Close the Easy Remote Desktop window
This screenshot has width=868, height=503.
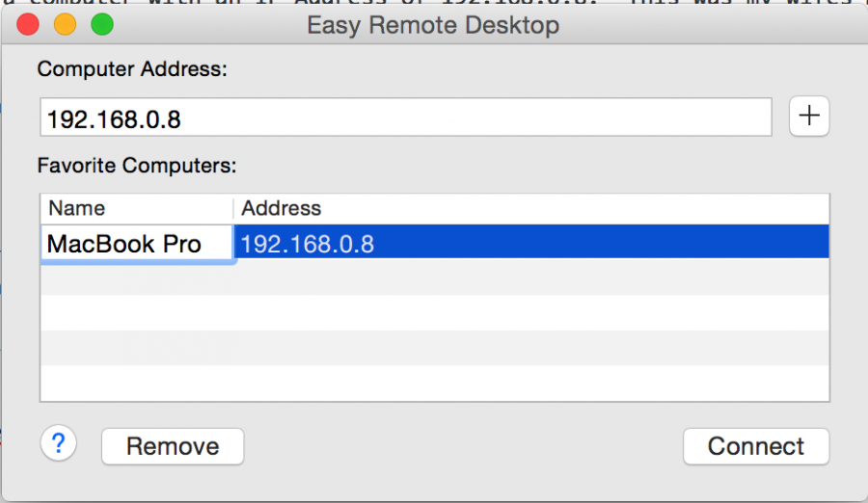click(28, 24)
